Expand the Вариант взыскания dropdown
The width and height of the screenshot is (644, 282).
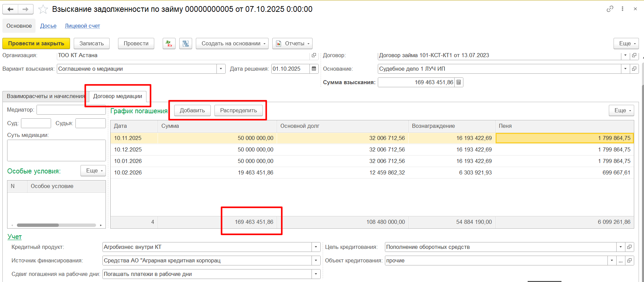point(221,69)
